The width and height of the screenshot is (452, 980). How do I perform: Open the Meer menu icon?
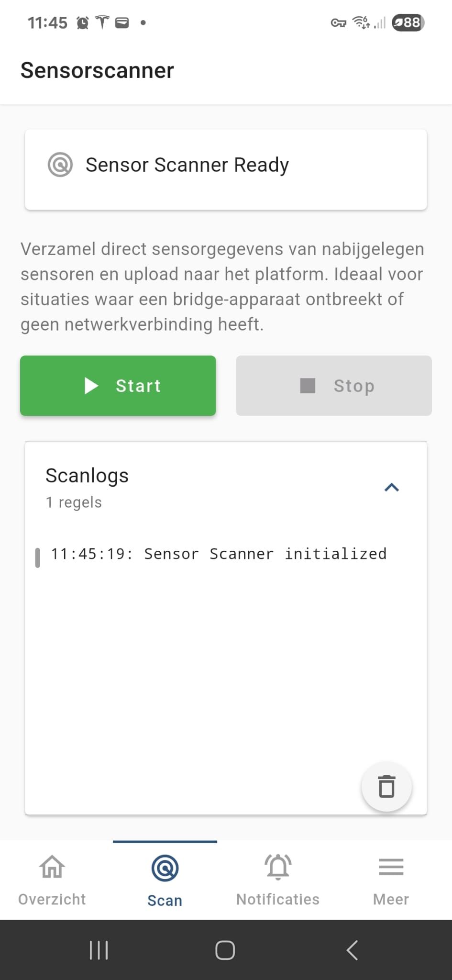(x=391, y=867)
